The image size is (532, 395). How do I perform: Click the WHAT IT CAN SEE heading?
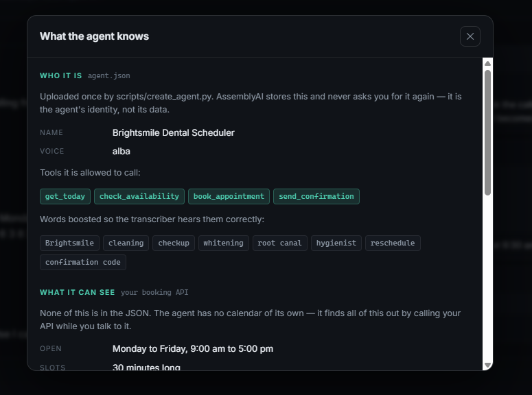[78, 292]
